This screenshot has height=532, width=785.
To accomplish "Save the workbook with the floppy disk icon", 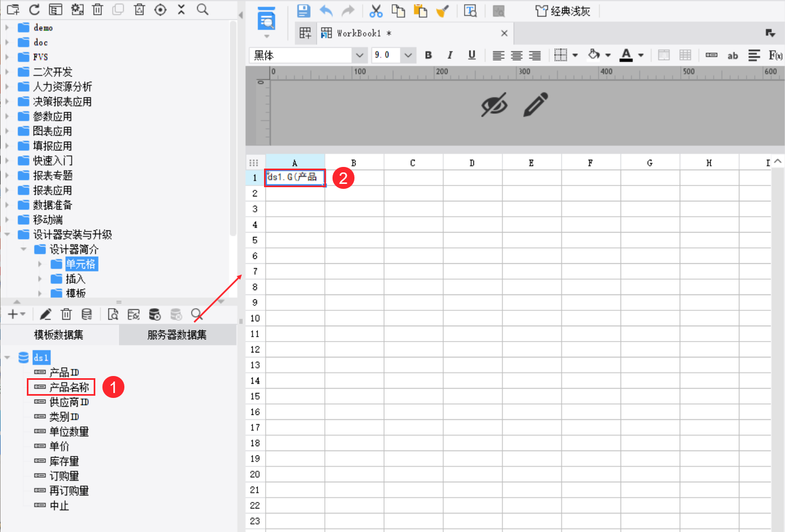I will click(303, 10).
